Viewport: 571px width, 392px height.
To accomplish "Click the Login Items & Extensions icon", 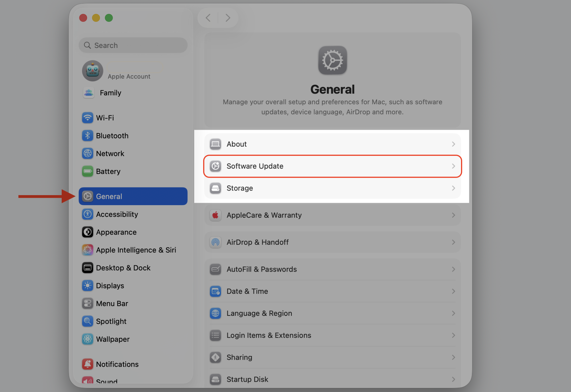I will click(x=215, y=335).
